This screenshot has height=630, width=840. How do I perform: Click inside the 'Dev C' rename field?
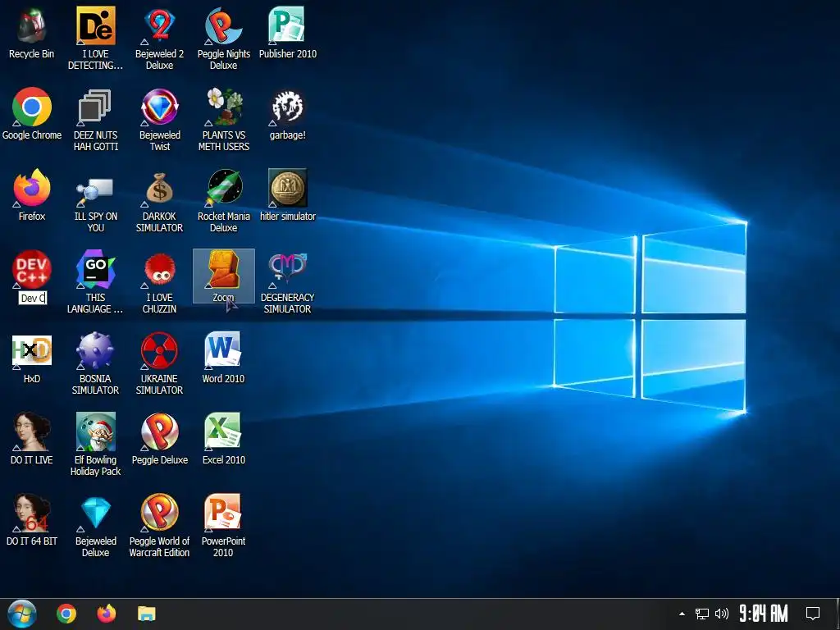click(x=33, y=298)
